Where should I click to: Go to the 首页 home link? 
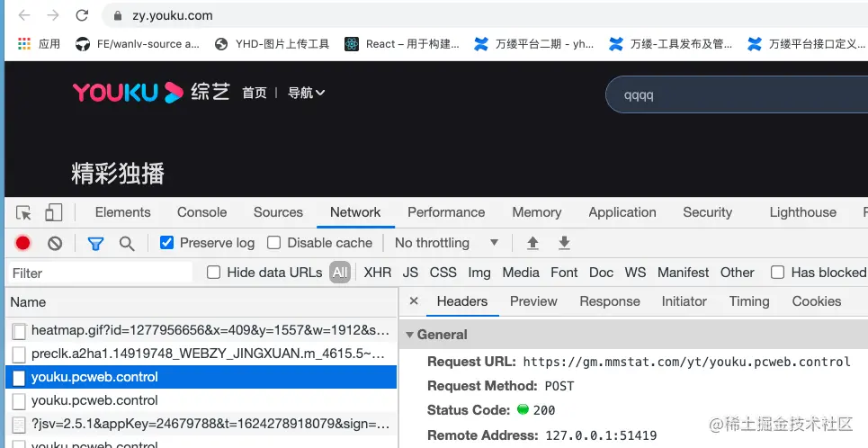tap(254, 93)
